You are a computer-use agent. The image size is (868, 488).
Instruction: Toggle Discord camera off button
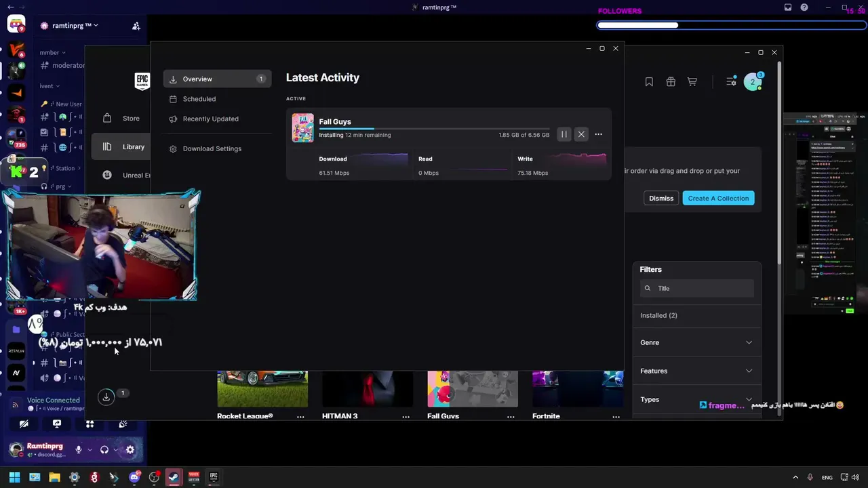(24, 424)
